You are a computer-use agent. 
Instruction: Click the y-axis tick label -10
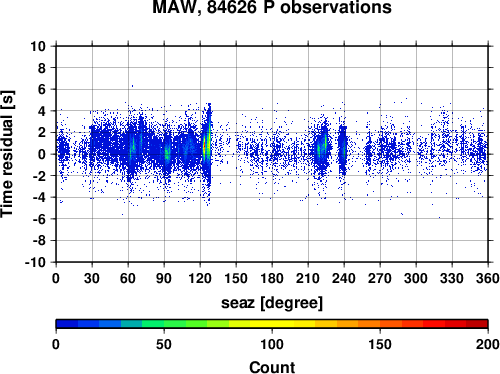tap(35, 262)
